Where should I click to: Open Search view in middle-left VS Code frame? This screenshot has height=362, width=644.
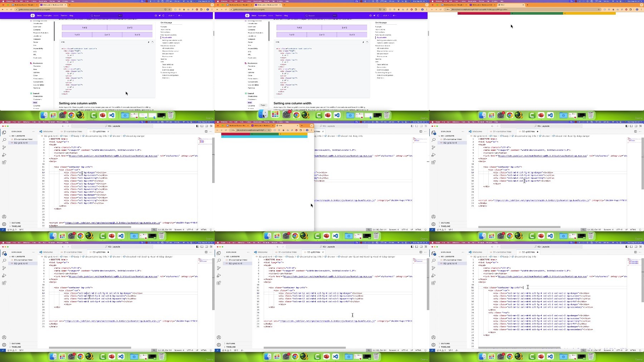4,140
